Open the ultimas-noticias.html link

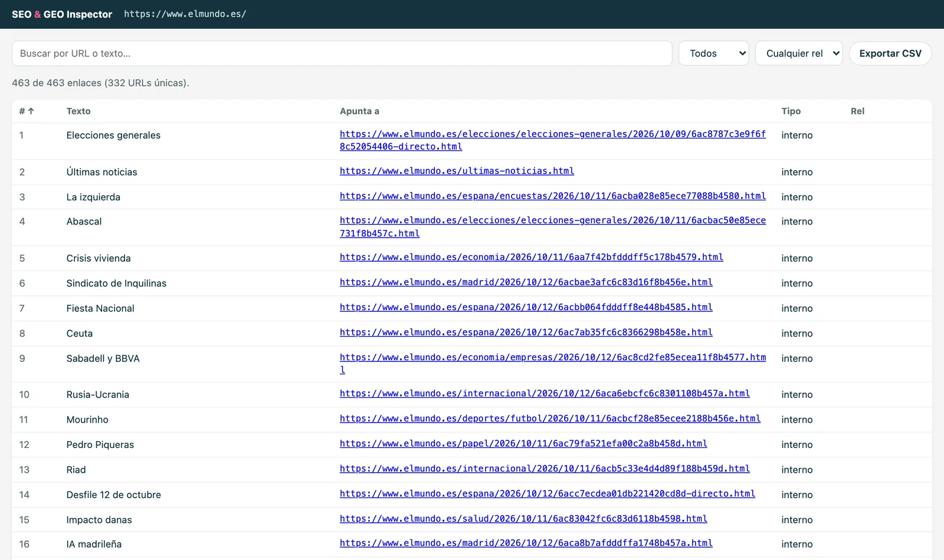point(457,171)
